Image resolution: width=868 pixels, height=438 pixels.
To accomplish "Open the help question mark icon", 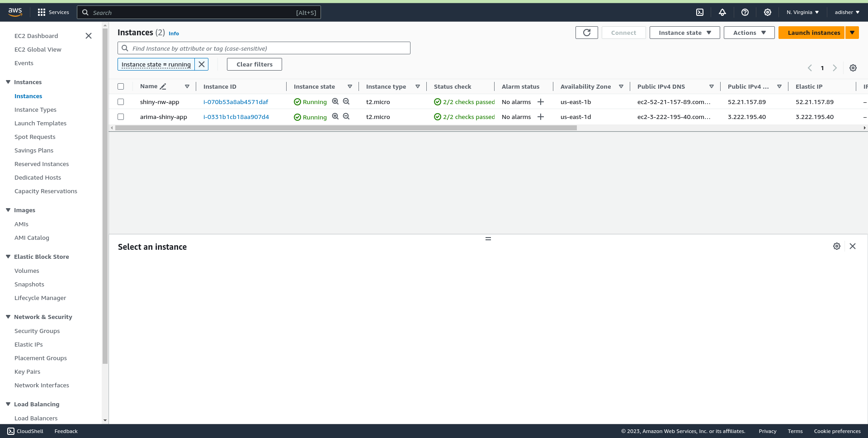I will click(x=745, y=12).
